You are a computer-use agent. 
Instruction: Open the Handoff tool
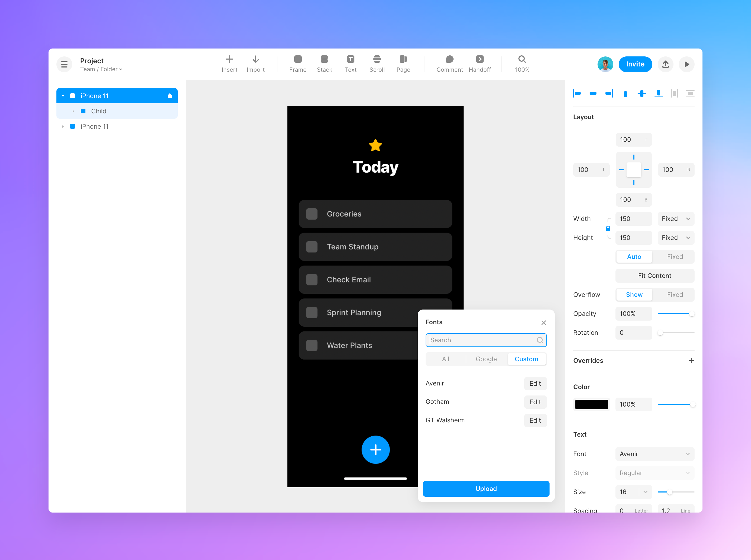point(480,64)
